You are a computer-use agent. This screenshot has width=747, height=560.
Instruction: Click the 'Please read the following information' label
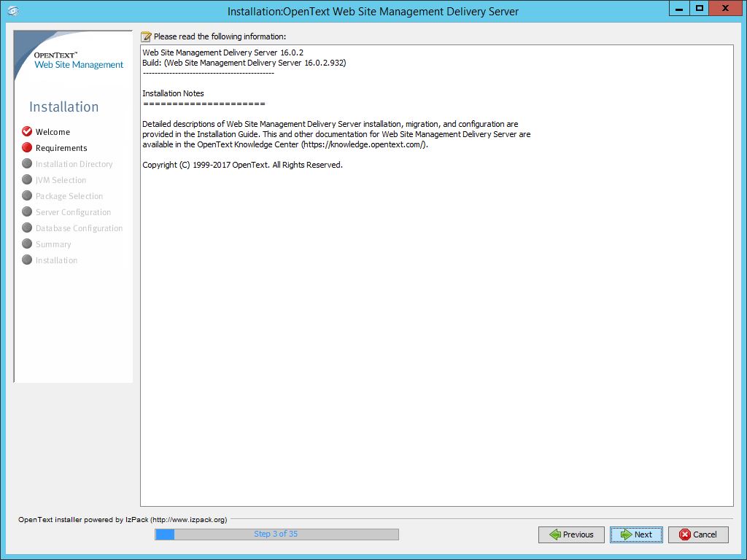click(220, 36)
